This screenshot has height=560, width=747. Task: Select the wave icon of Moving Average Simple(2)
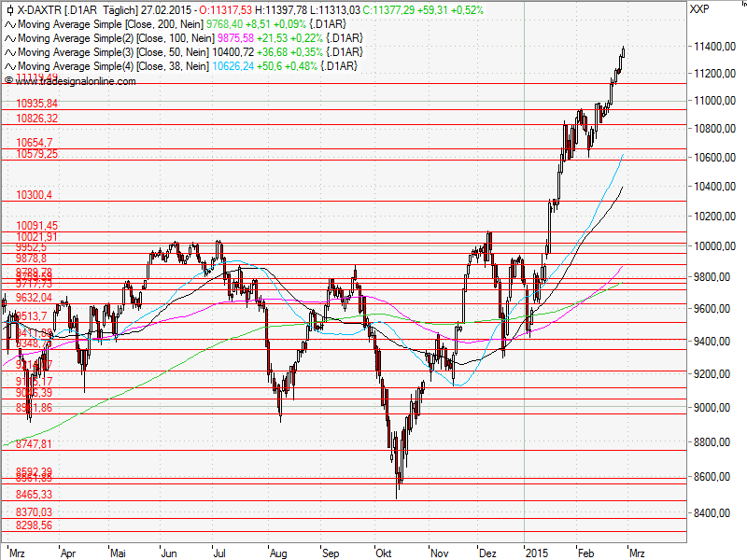point(9,39)
